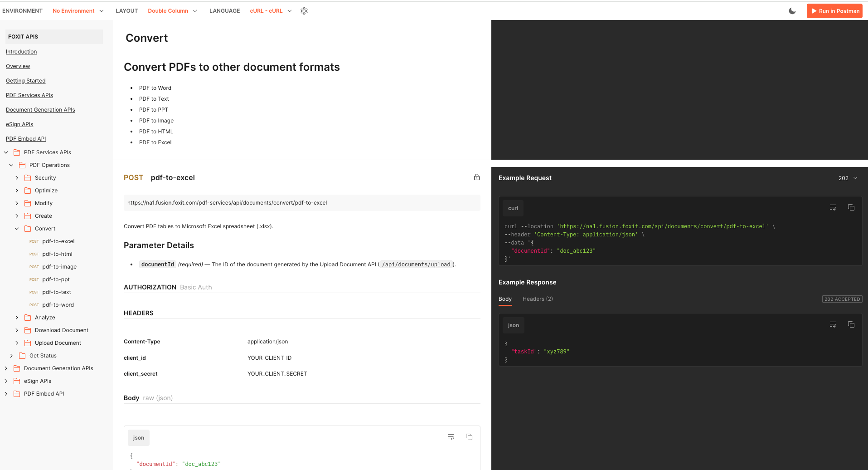Image resolution: width=868 pixels, height=470 pixels.
Task: Switch to the Headers (2) tab
Action: 538,299
